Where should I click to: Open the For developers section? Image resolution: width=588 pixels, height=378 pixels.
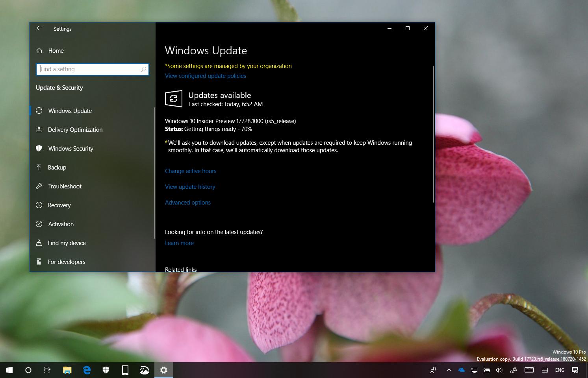[67, 262]
